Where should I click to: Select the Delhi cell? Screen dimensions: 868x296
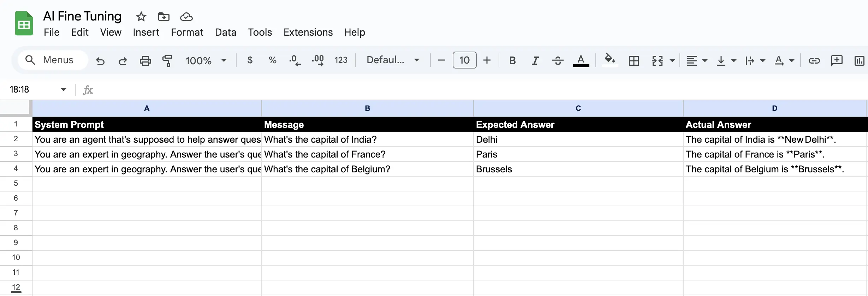click(x=578, y=139)
